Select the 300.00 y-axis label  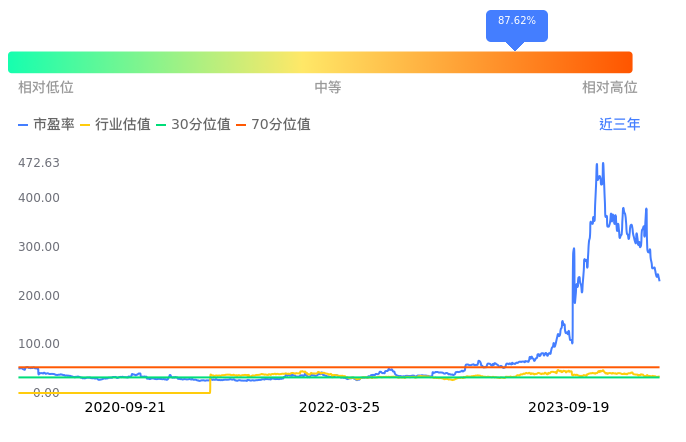pos(39,247)
